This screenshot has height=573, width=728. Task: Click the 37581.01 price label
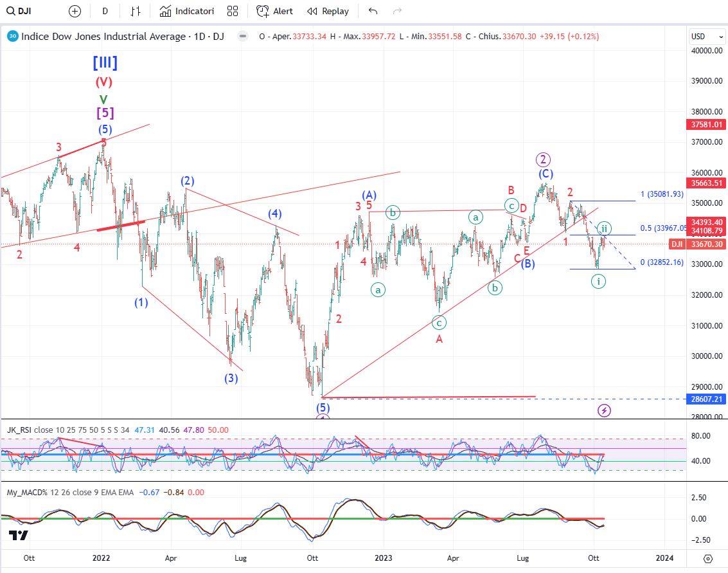click(x=706, y=125)
